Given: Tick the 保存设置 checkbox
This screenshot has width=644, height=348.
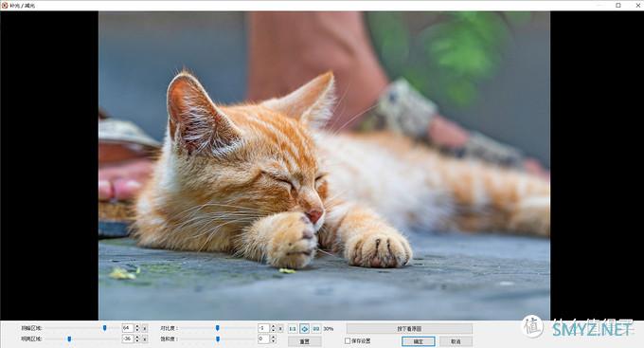Looking at the screenshot, I should click(348, 340).
